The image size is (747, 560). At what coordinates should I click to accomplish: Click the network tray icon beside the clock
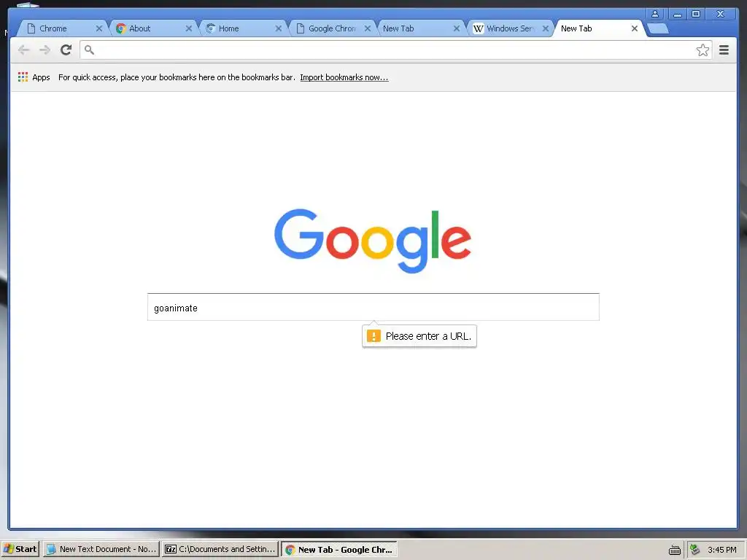pos(695,550)
